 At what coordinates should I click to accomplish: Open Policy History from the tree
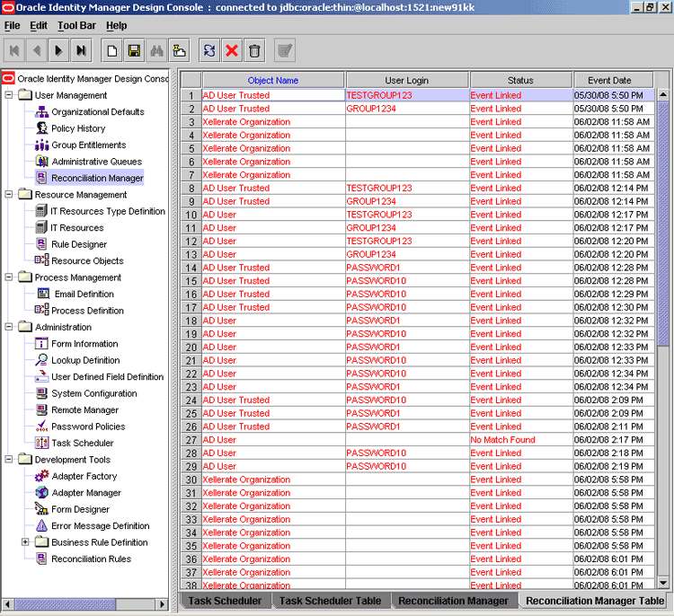click(78, 128)
